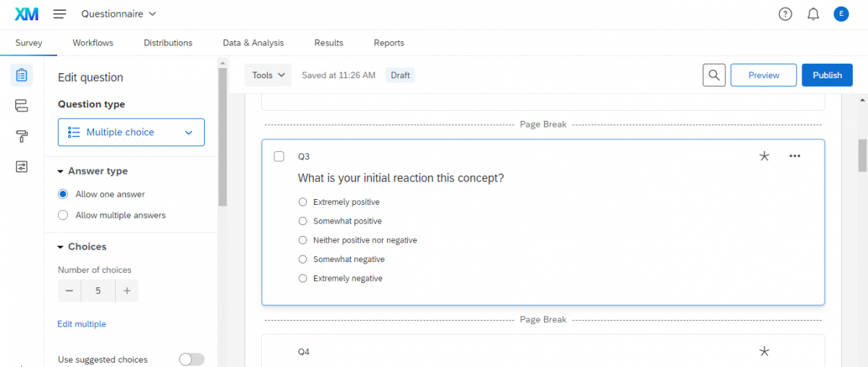Screen dimensions: 868x367
Task: Open the Question type dropdown
Action: [x=131, y=132]
